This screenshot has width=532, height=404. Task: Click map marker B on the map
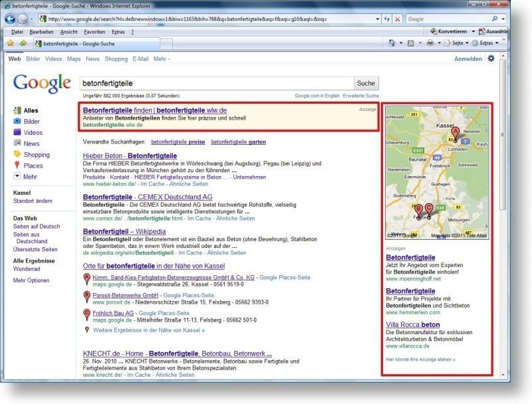pyautogui.click(x=419, y=212)
